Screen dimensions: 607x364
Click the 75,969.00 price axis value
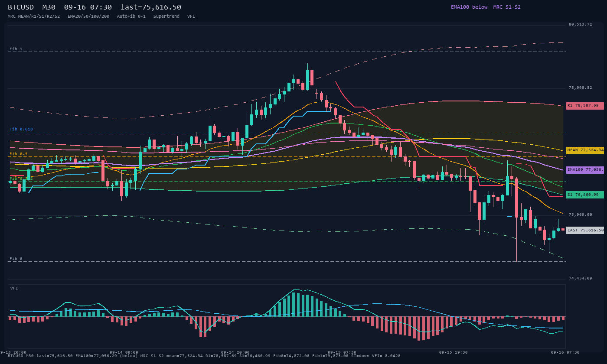tap(580, 214)
